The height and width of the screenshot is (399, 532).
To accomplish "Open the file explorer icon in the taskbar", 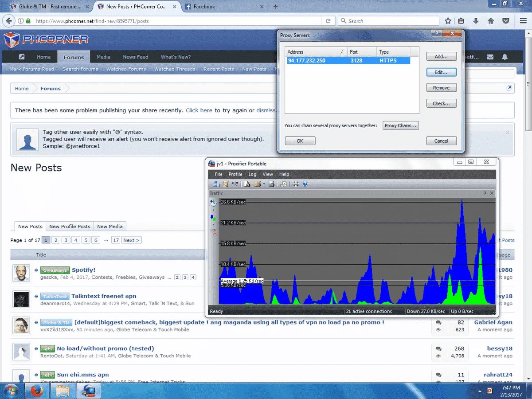I will (63, 391).
